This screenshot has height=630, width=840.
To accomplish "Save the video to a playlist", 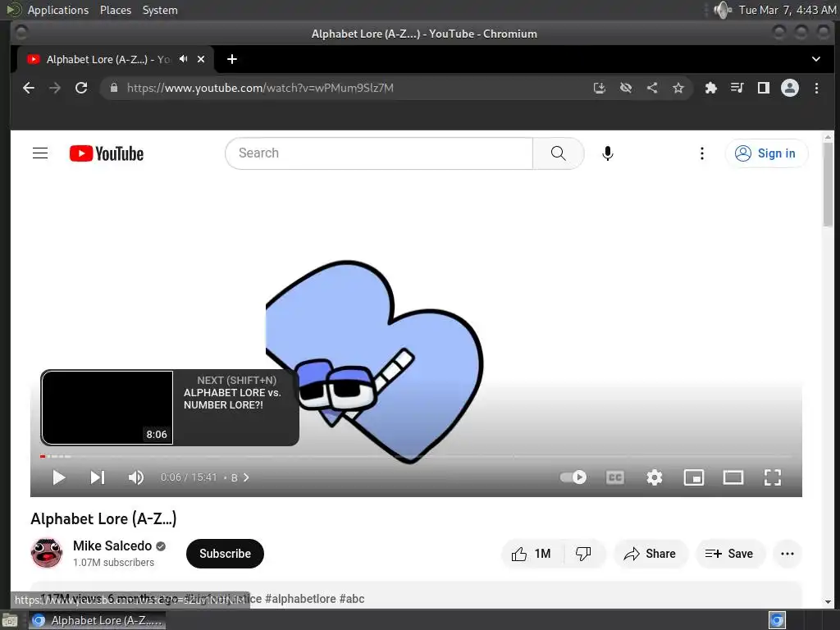I will [x=730, y=554].
